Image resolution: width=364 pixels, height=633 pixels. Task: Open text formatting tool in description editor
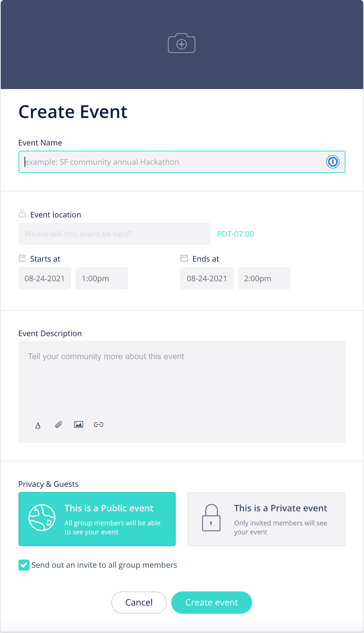click(x=38, y=425)
